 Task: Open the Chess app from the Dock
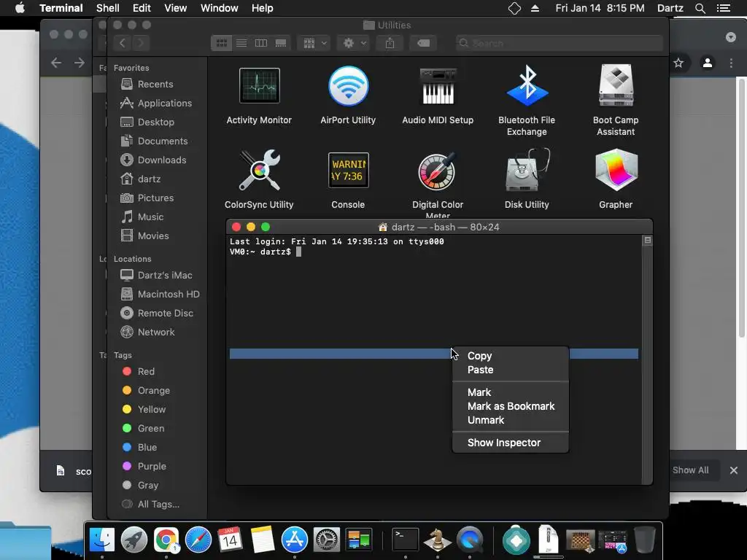[438, 539]
